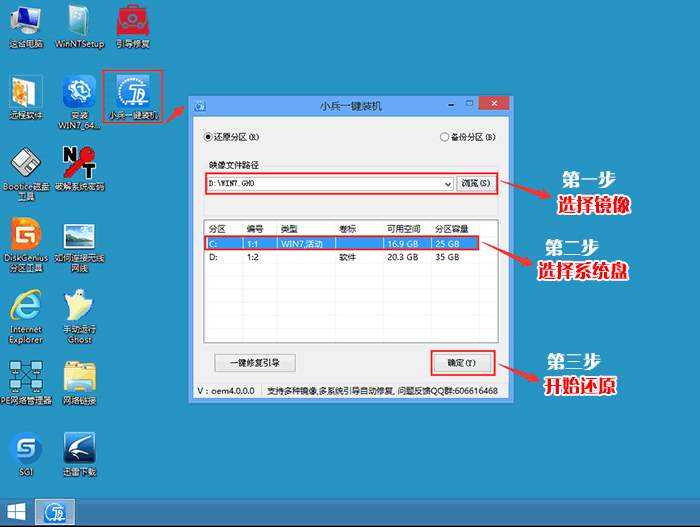Click the 小兵一键装机 taskbar icon

point(55,512)
